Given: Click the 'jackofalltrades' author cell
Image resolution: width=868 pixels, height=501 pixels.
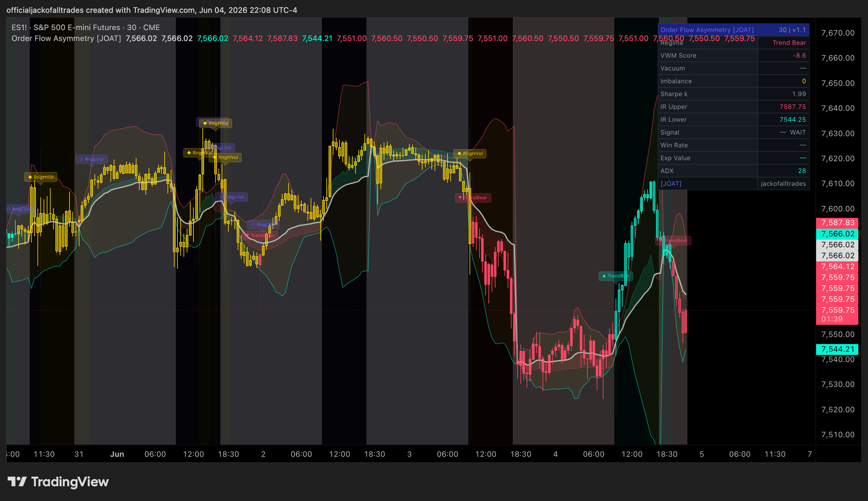Looking at the screenshot, I should pos(783,184).
